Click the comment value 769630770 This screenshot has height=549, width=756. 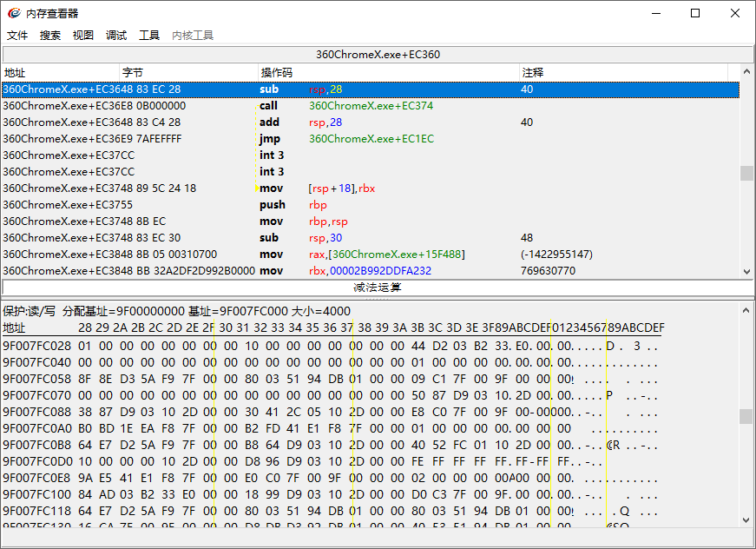click(549, 271)
